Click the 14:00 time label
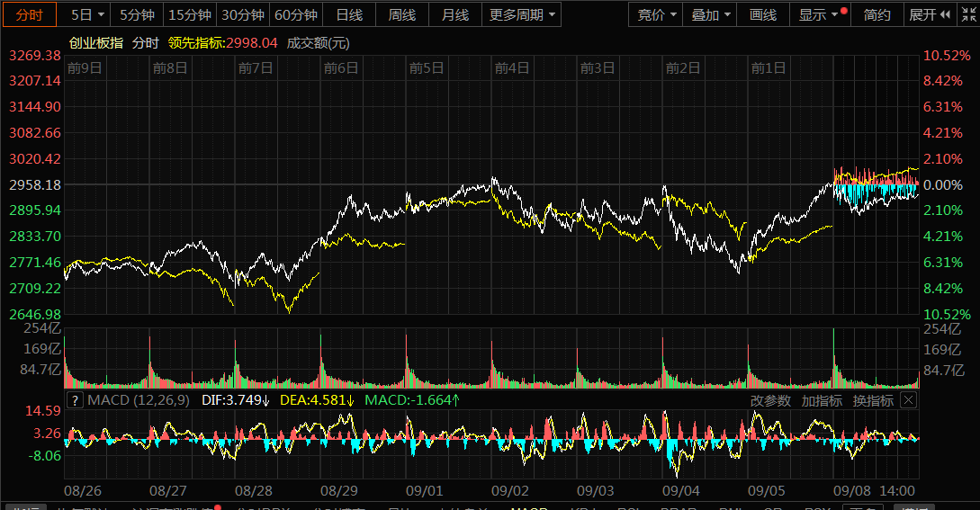Screen dimensions: 980x510 pos(897,491)
